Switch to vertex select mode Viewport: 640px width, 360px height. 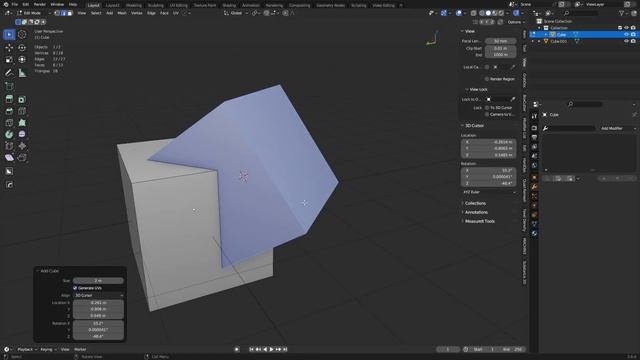point(57,13)
